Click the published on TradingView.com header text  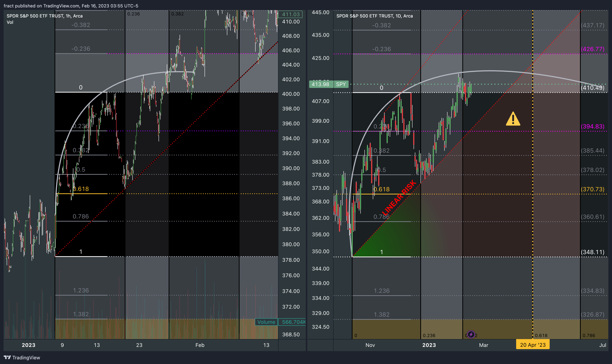pos(71,6)
